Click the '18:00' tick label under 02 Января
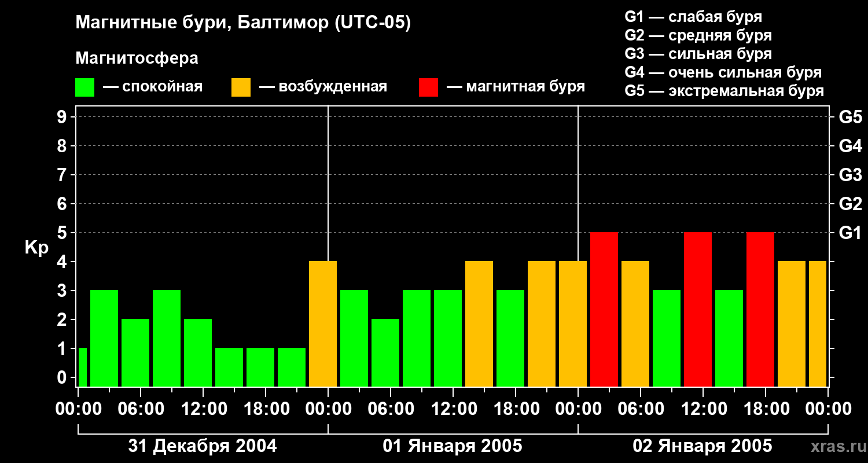The image size is (868, 463). [x=765, y=409]
